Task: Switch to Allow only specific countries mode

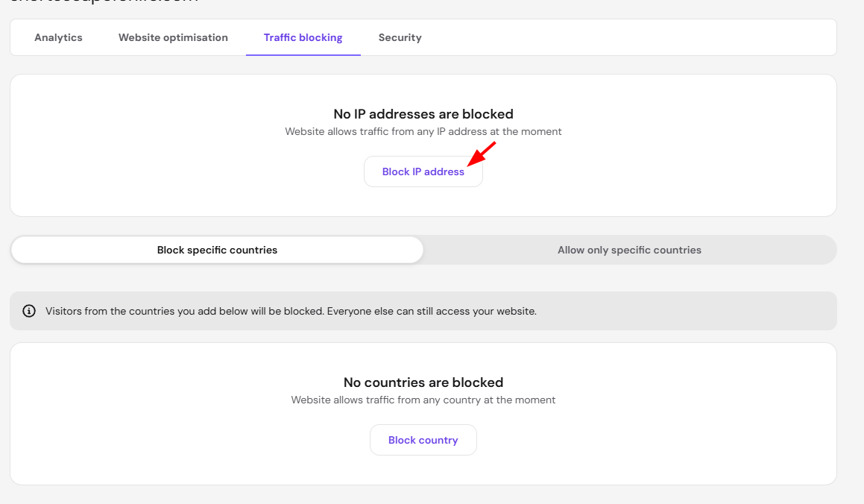Action: [629, 250]
